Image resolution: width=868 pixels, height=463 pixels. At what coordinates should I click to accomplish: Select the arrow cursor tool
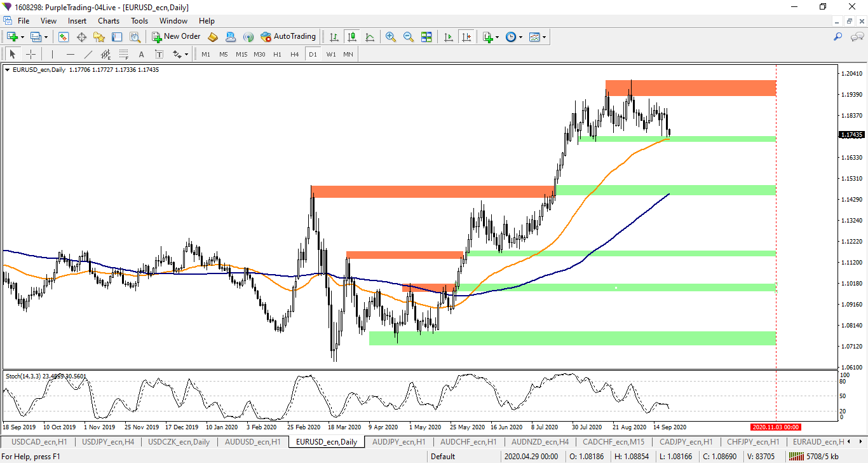tap(13, 54)
